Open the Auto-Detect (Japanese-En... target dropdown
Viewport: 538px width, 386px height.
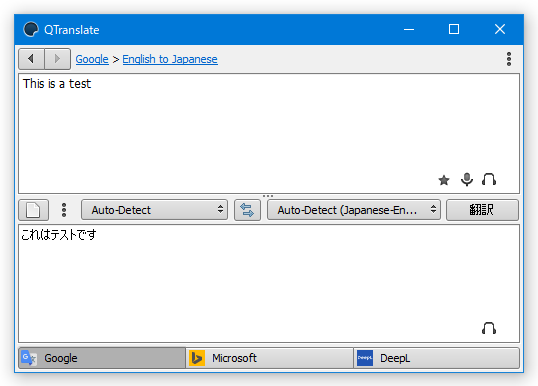354,210
